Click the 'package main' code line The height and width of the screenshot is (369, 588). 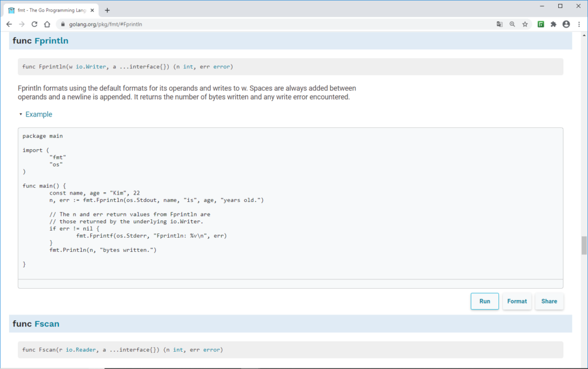[x=42, y=136]
